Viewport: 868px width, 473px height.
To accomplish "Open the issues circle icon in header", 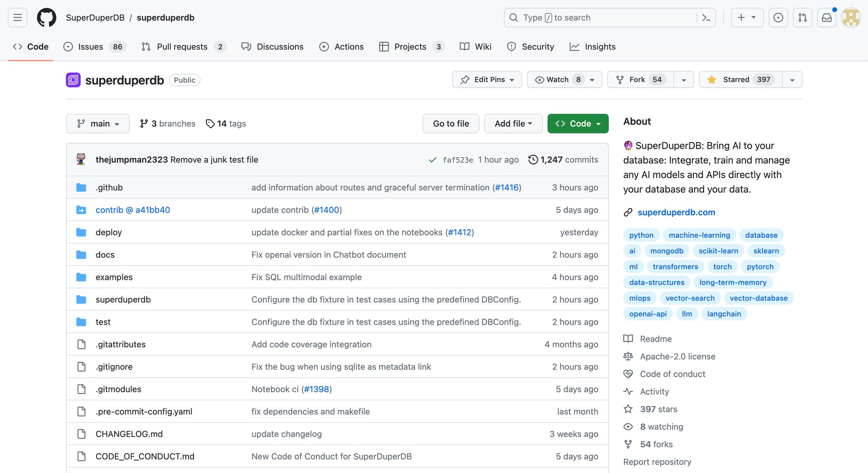I will [x=778, y=18].
